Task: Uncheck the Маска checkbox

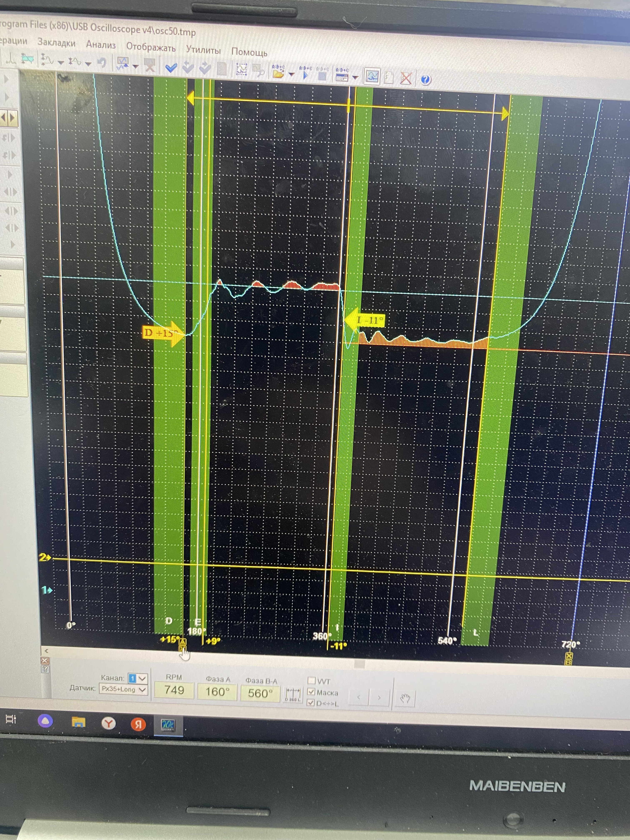Action: tap(311, 691)
